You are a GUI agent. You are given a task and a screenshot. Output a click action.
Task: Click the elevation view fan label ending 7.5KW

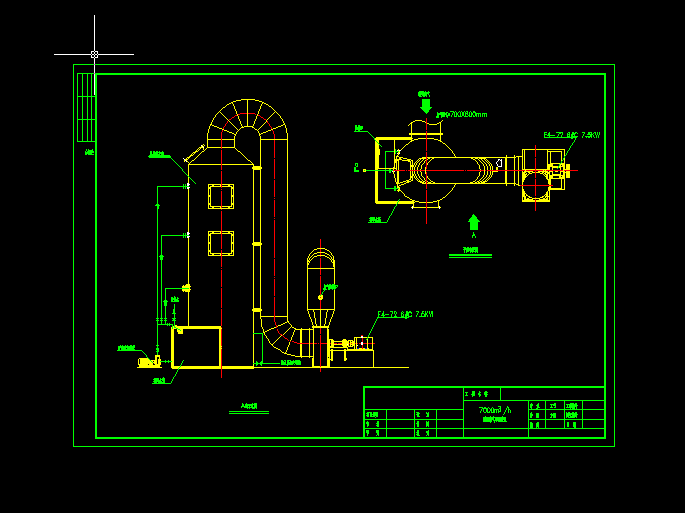pyautogui.click(x=405, y=314)
